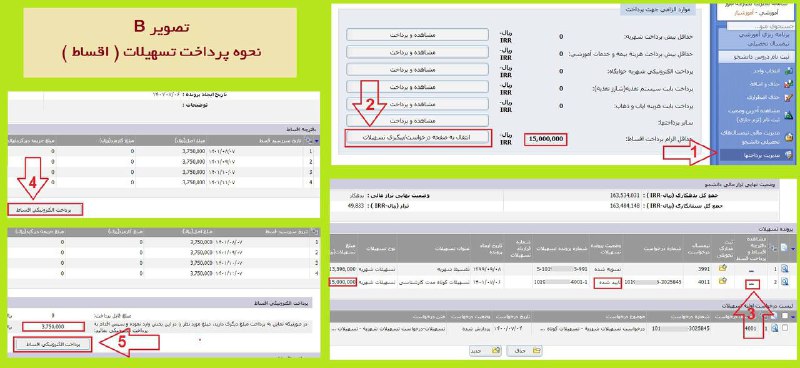Click مشاهده و پرداخت for insurance (بیمه) row
Viewport: 800px width, 368px height.
coord(417,52)
